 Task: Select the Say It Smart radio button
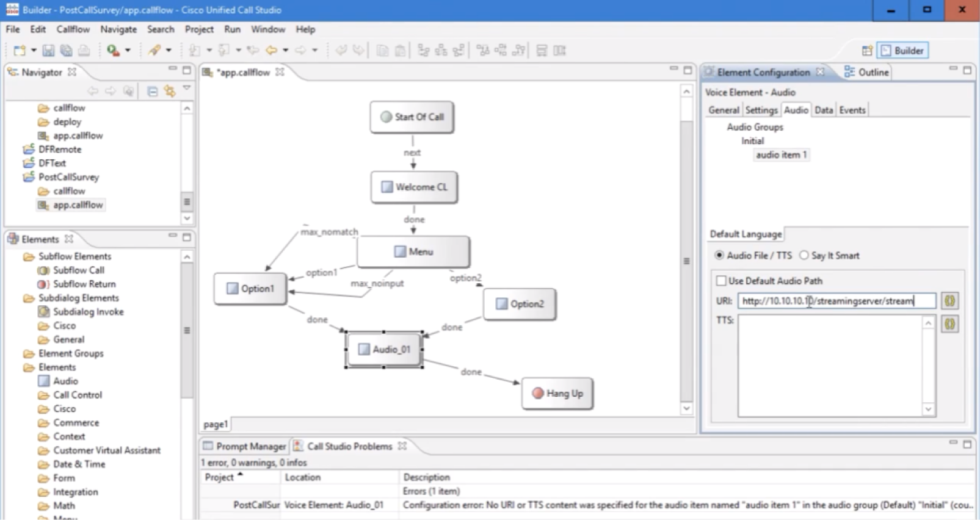804,256
